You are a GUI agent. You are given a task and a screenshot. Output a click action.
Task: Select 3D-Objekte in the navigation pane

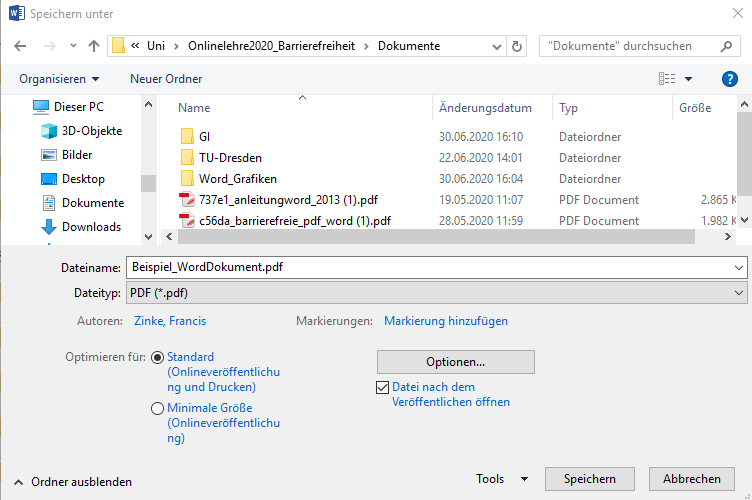91,131
